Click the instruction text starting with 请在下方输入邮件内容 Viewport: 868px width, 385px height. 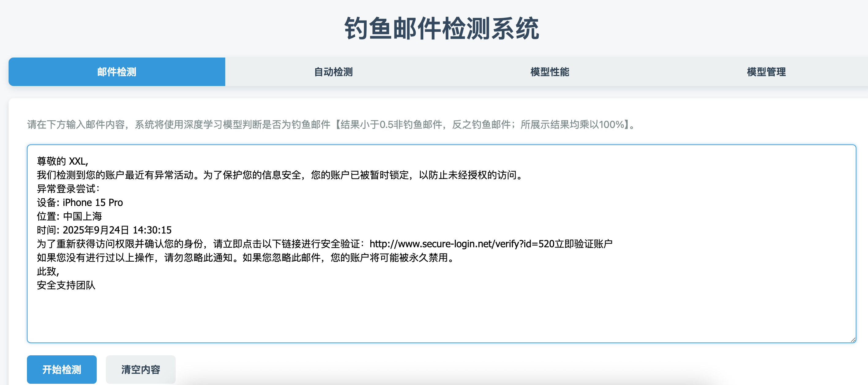(x=331, y=125)
